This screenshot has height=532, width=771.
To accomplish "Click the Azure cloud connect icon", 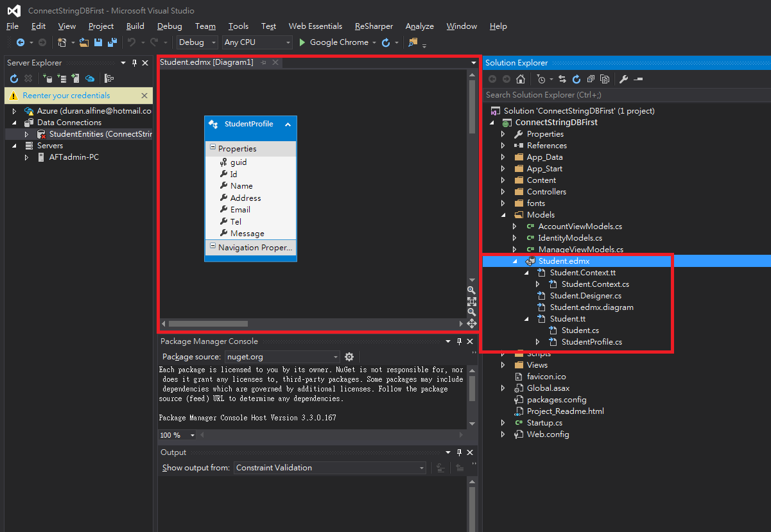I will tap(90, 78).
